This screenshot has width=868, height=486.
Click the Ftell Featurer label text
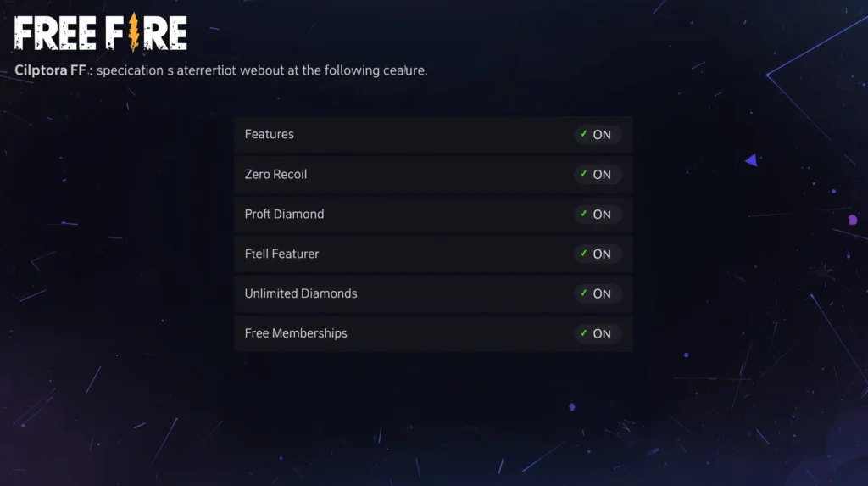click(x=281, y=254)
